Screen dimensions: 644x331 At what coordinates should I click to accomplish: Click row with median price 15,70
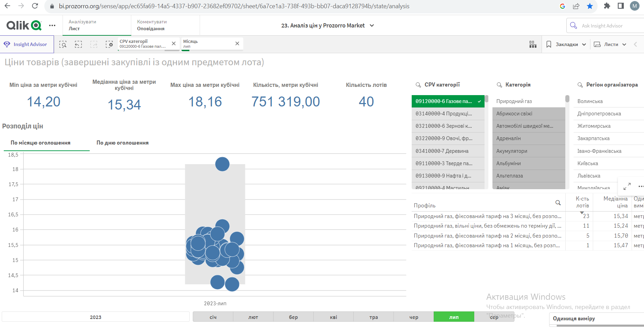pyautogui.click(x=528, y=236)
